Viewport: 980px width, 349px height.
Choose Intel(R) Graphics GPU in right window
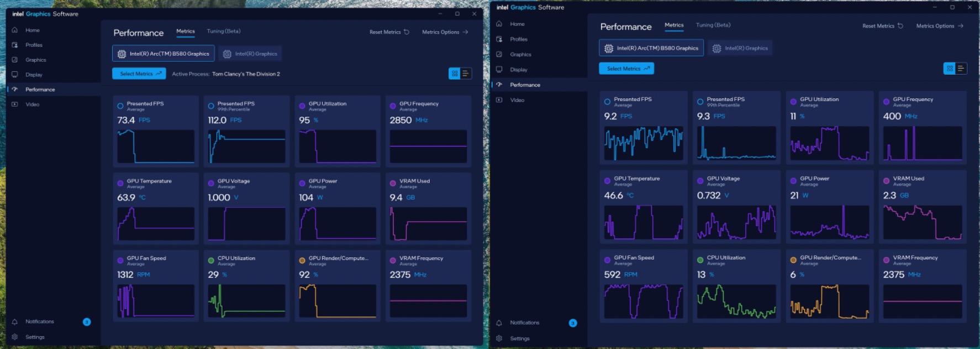[740, 48]
